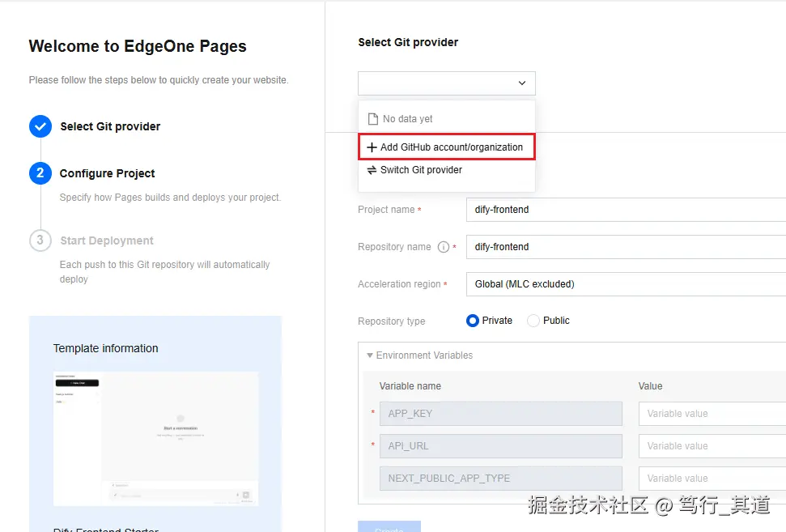Click the Start Deployment step label
The width and height of the screenshot is (786, 532).
[x=107, y=240]
